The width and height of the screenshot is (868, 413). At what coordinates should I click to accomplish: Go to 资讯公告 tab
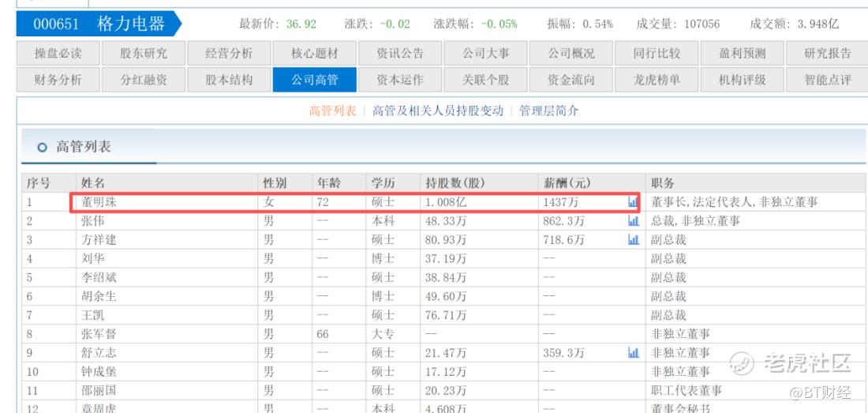(400, 54)
